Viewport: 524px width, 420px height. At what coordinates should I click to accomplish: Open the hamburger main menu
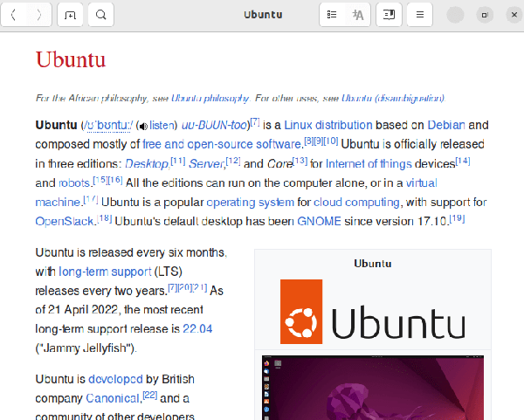tap(420, 15)
